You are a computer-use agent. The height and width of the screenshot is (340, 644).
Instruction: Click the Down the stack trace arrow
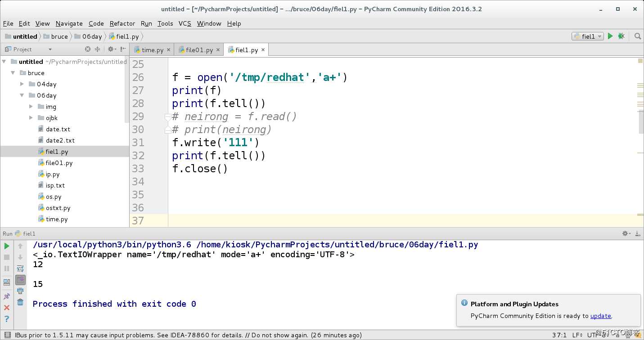tap(20, 257)
